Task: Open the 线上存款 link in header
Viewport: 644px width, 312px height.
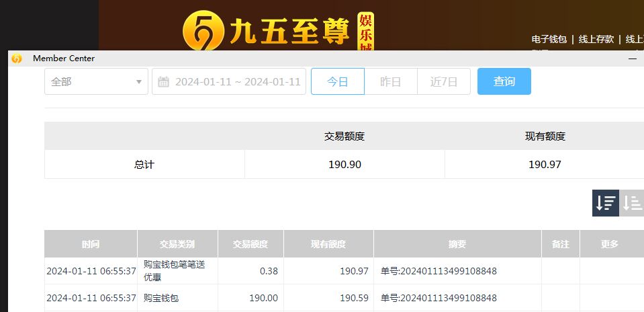Action: coord(596,39)
